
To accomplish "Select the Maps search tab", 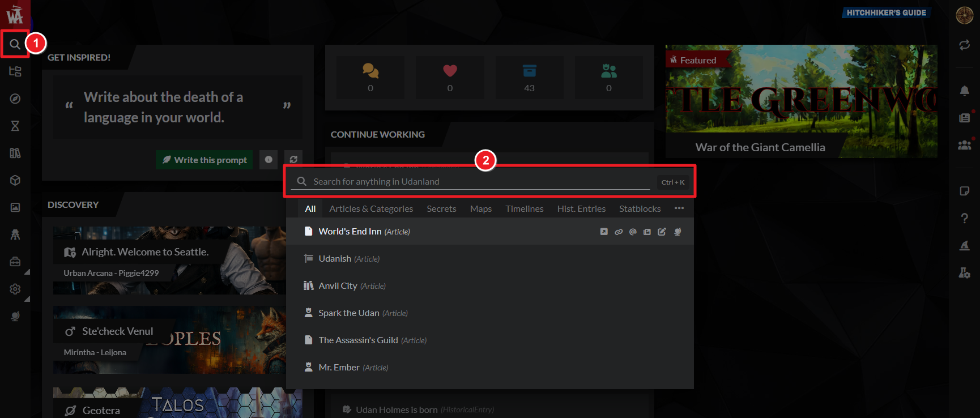I will (481, 209).
